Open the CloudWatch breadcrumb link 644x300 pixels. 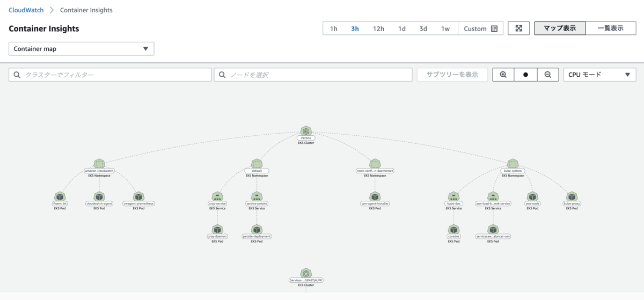[26, 10]
